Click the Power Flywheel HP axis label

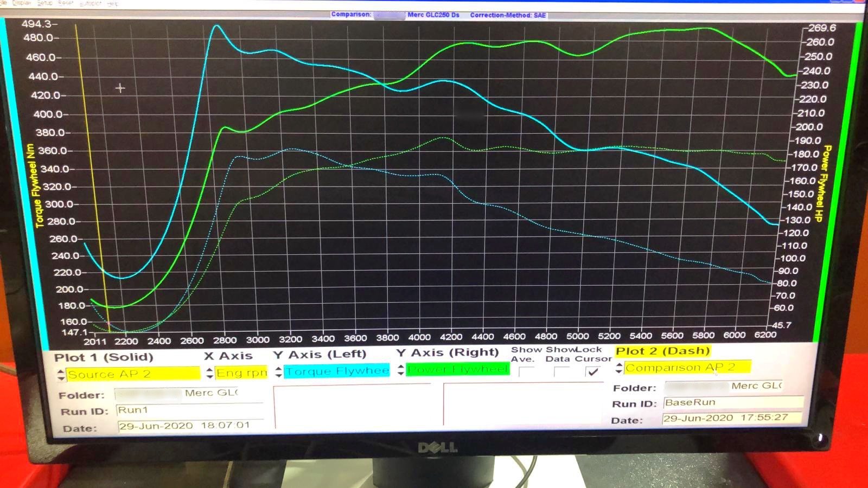click(822, 183)
